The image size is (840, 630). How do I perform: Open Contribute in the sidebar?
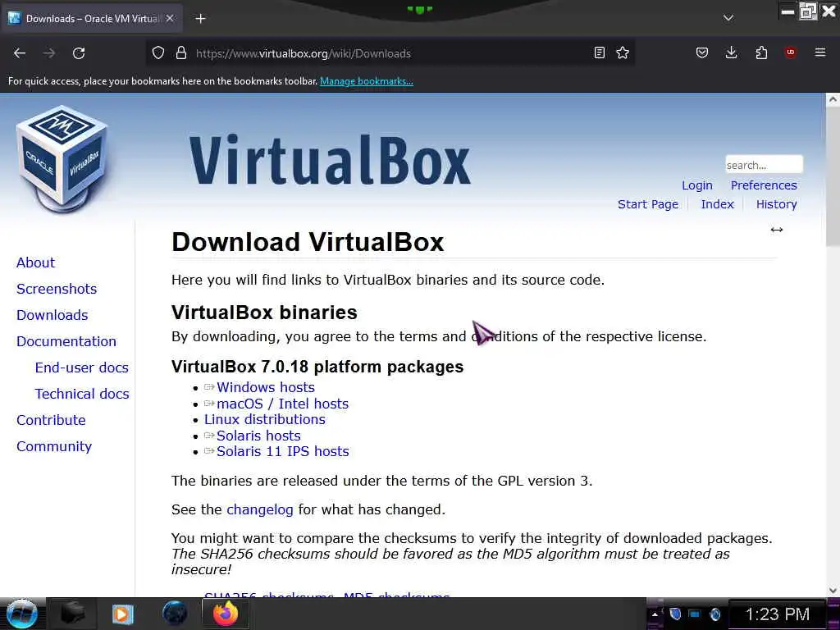click(x=51, y=420)
